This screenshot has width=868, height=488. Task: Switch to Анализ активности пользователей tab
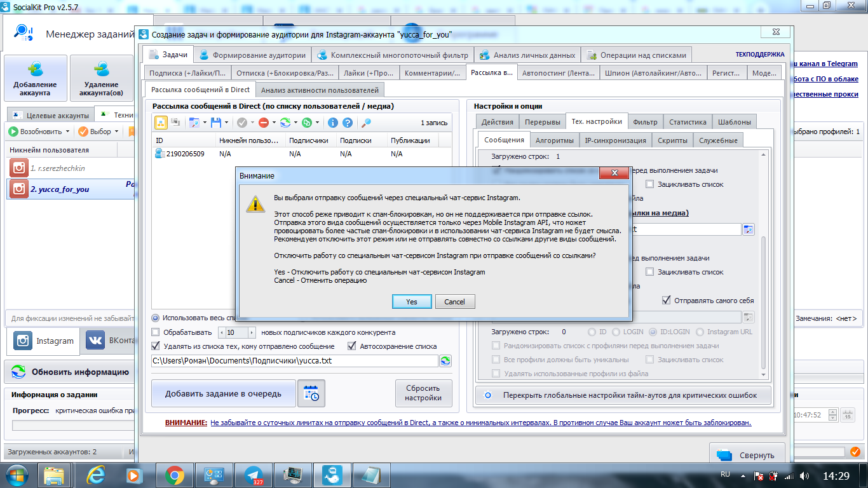pos(320,90)
